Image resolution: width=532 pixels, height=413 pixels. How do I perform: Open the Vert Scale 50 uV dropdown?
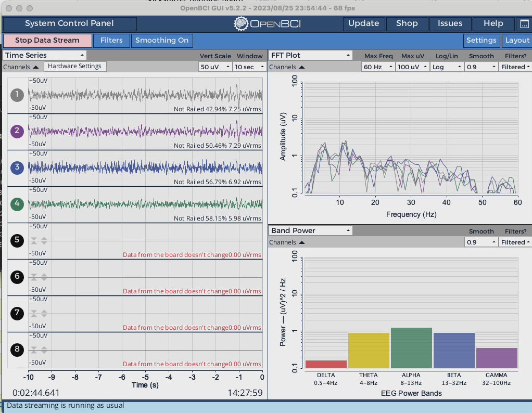(x=214, y=67)
